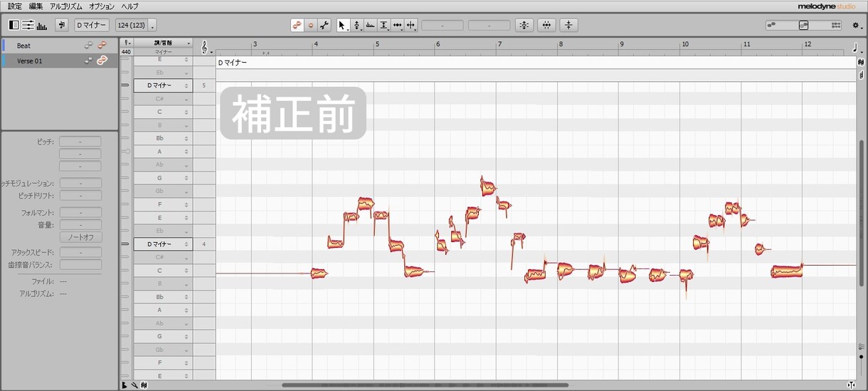This screenshot has width=868, height=391.
Task: Select the Formant tool
Action: point(370,25)
